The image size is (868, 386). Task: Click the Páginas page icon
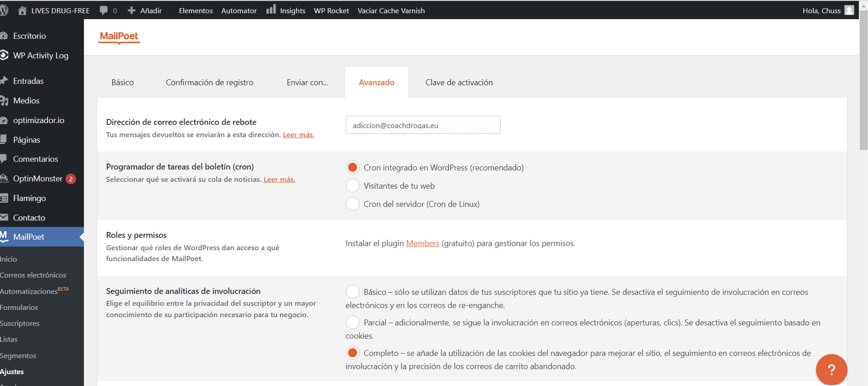coord(4,139)
